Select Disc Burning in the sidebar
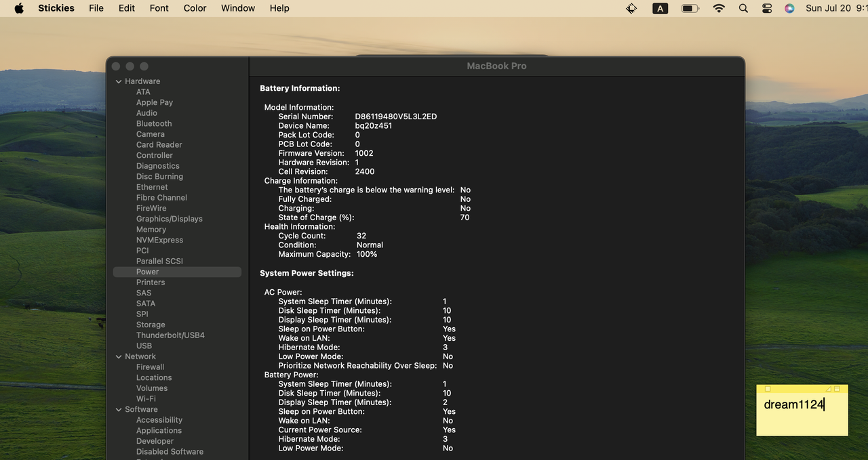The height and width of the screenshot is (460, 868). click(159, 176)
